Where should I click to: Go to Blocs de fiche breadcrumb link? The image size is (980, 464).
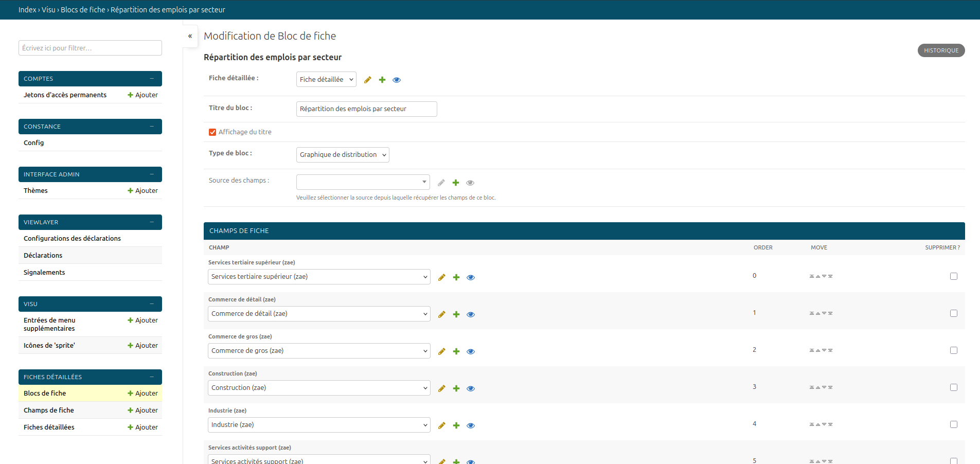83,10
